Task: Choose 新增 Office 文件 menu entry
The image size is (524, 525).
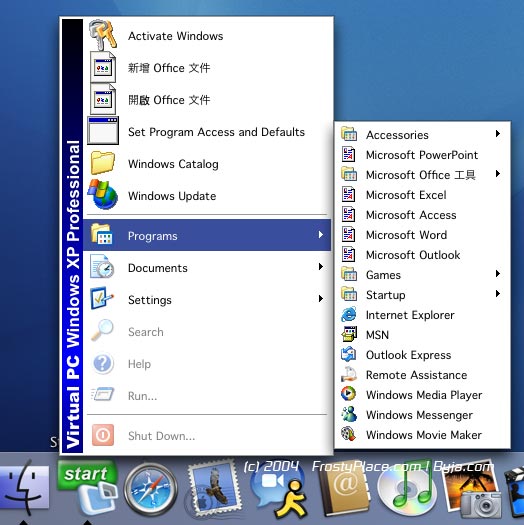Action: tap(207, 67)
